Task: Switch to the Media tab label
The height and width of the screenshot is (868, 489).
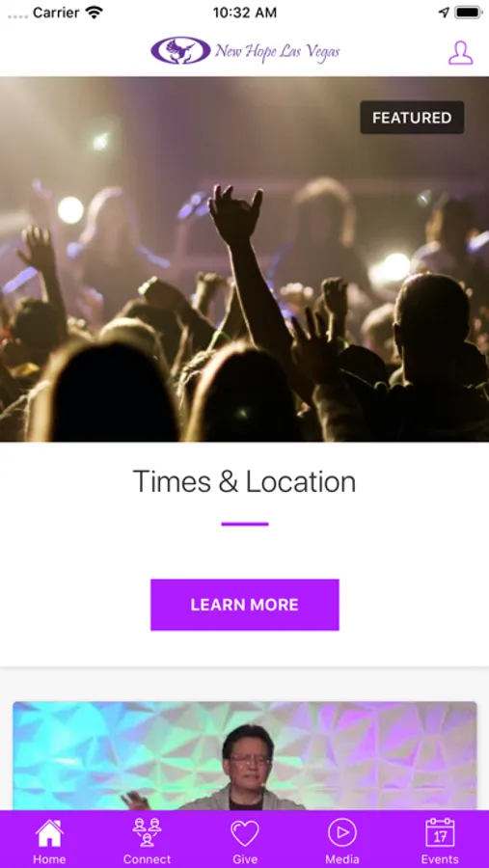Action: pos(342,859)
